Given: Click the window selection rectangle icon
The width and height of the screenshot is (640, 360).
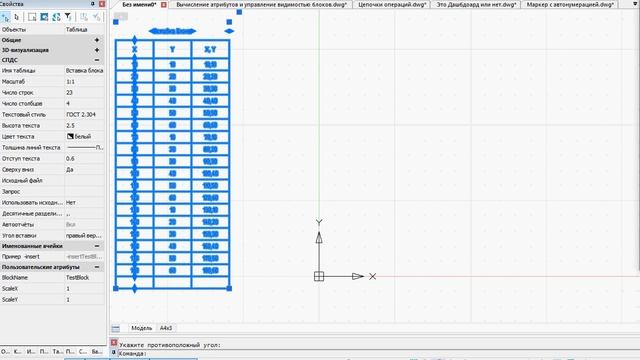Looking at the screenshot, I should point(32,17).
